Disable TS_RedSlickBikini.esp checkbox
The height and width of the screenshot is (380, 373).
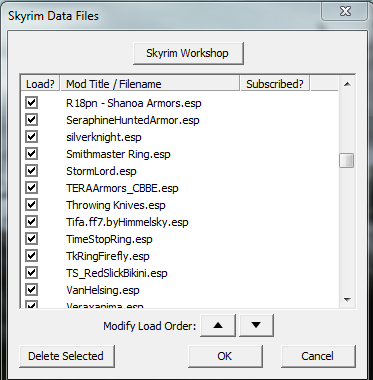31,273
